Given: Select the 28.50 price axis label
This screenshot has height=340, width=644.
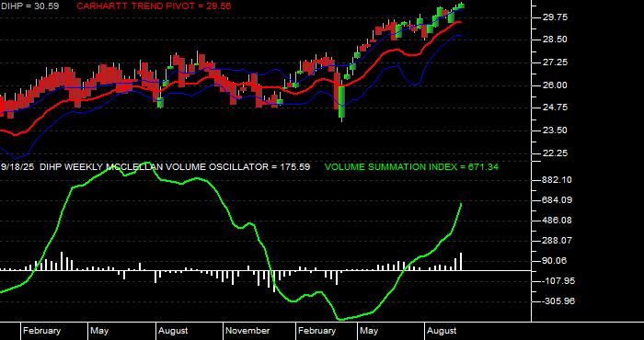Looking at the screenshot, I should pyautogui.click(x=555, y=40).
